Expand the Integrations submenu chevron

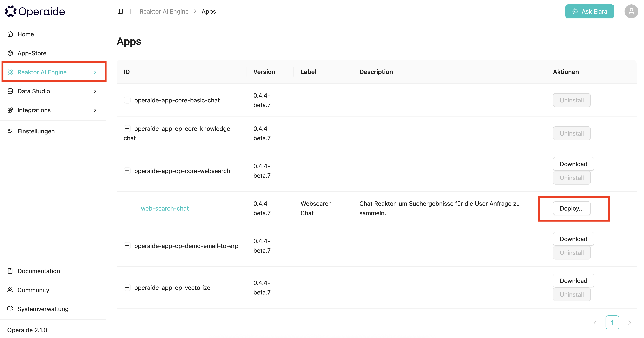click(x=95, y=110)
